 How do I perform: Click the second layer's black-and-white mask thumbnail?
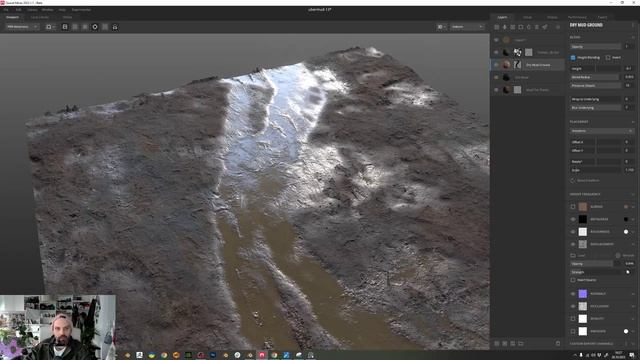coord(518,52)
